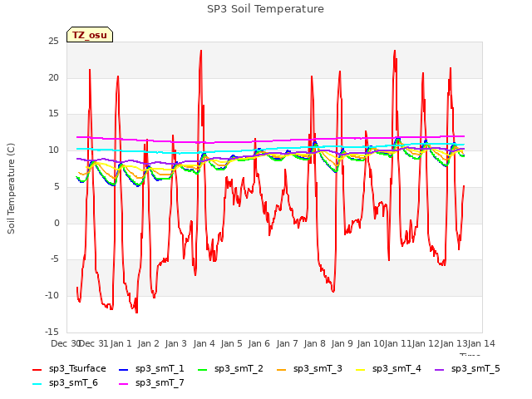Click the Dec 31 x-axis label
Screen dimensions: 532x399
94,343
